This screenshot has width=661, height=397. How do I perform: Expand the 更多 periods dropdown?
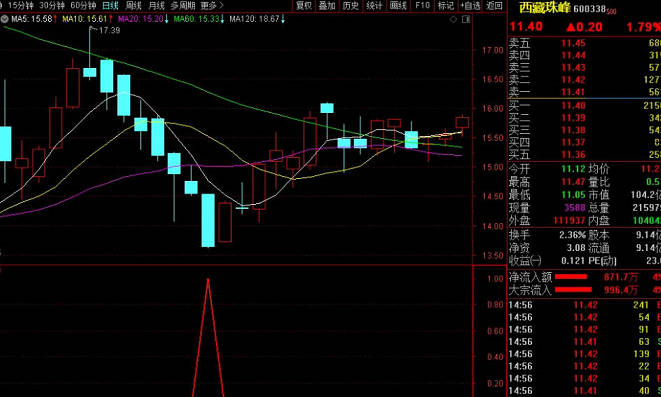coord(212,5)
